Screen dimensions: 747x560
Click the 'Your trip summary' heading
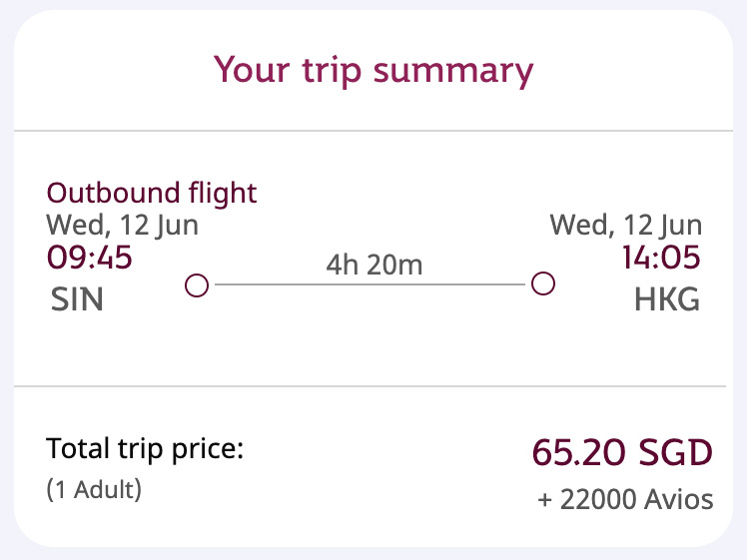coord(373,71)
